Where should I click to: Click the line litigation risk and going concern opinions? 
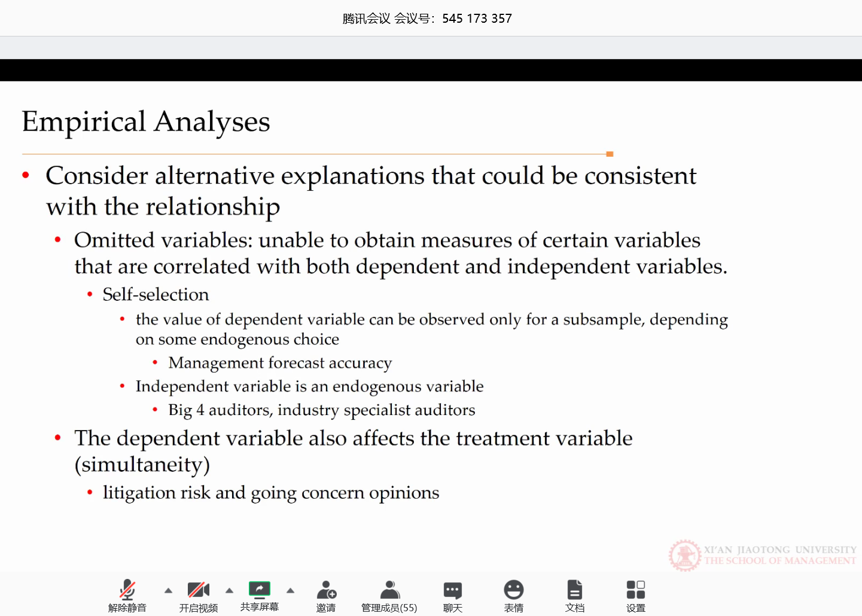tap(271, 493)
